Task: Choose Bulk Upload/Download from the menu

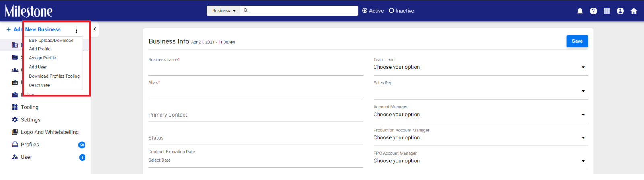Action: pos(51,41)
